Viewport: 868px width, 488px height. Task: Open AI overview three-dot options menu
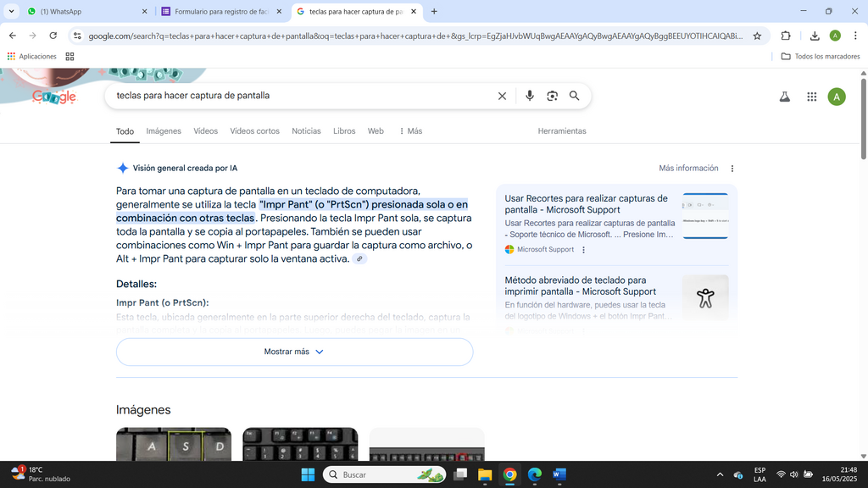pos(732,169)
